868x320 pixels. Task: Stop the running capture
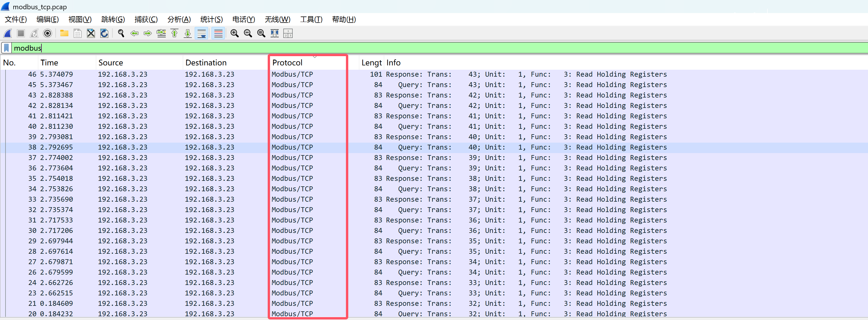pos(21,33)
